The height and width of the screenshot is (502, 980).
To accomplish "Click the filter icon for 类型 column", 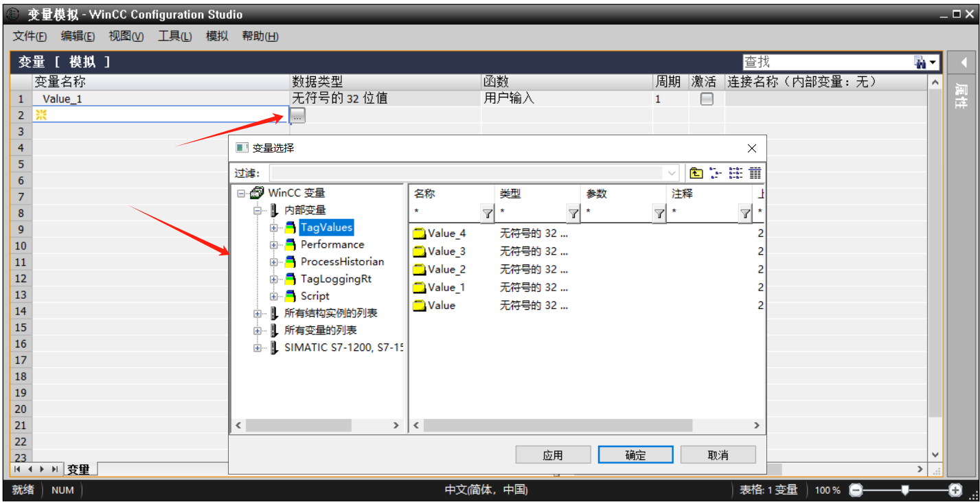I will click(x=573, y=214).
